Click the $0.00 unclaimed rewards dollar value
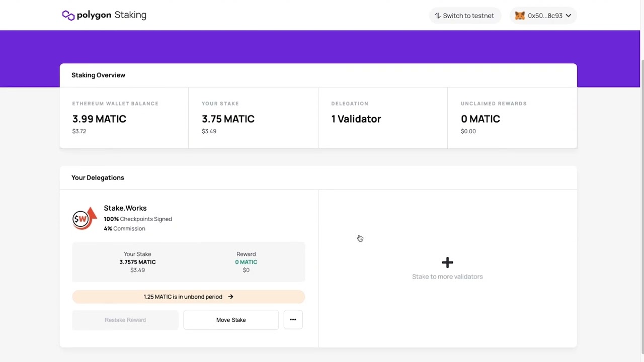 click(x=468, y=131)
